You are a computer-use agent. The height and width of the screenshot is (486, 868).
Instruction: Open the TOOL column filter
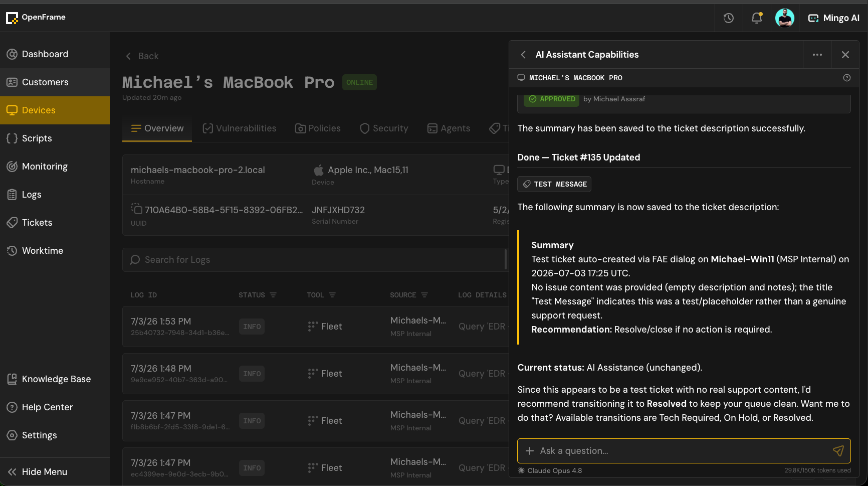(332, 295)
